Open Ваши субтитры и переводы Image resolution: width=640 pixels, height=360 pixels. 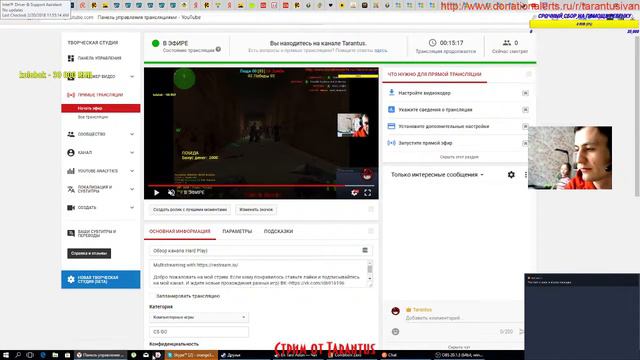(x=97, y=233)
